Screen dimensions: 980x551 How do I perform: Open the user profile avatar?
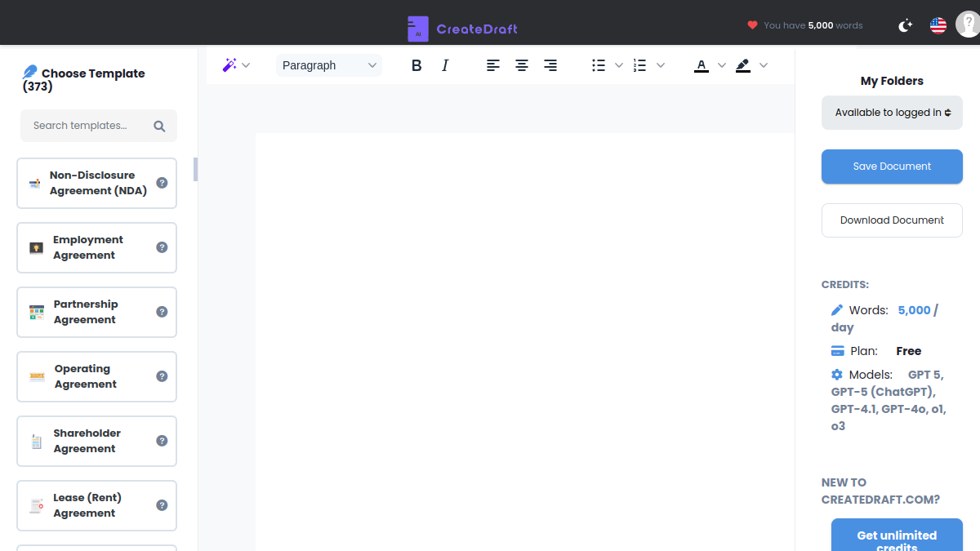pos(968,24)
